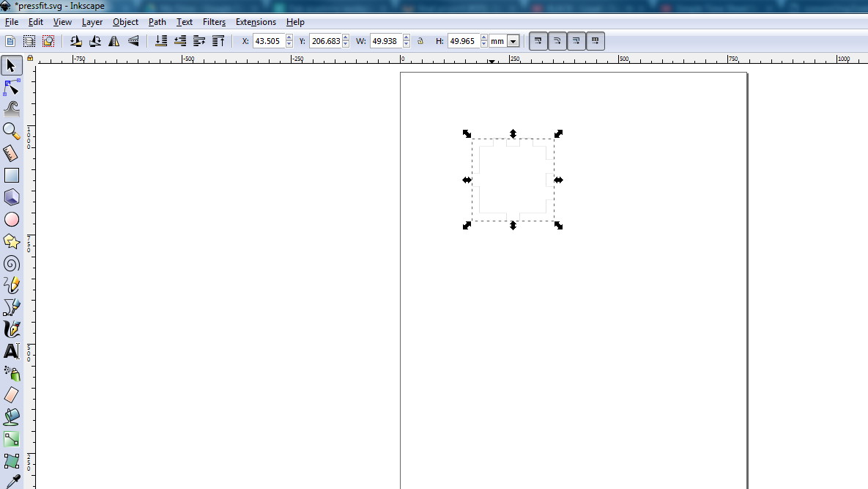
Task: Toggle the width/height ratio lock
Action: pyautogui.click(x=420, y=41)
